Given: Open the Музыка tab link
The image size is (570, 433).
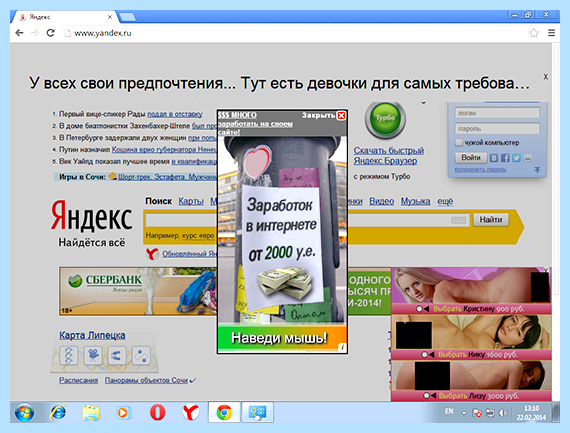Looking at the screenshot, I should pyautogui.click(x=416, y=201).
